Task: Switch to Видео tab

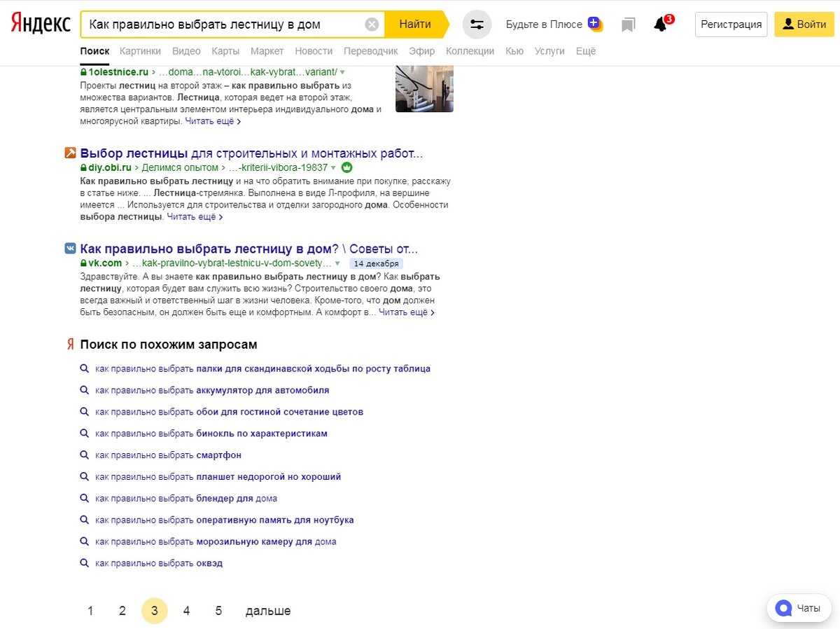Action: (x=186, y=51)
